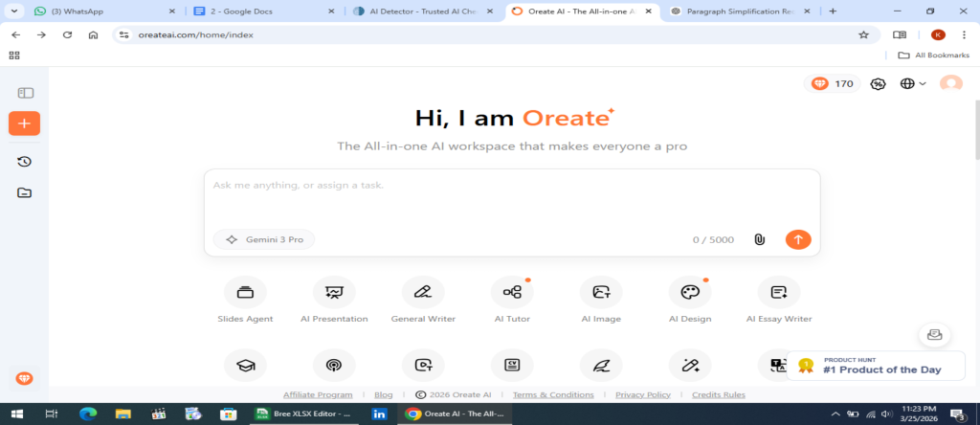Open Terms & Conditions link
980x425 pixels.
click(x=553, y=395)
